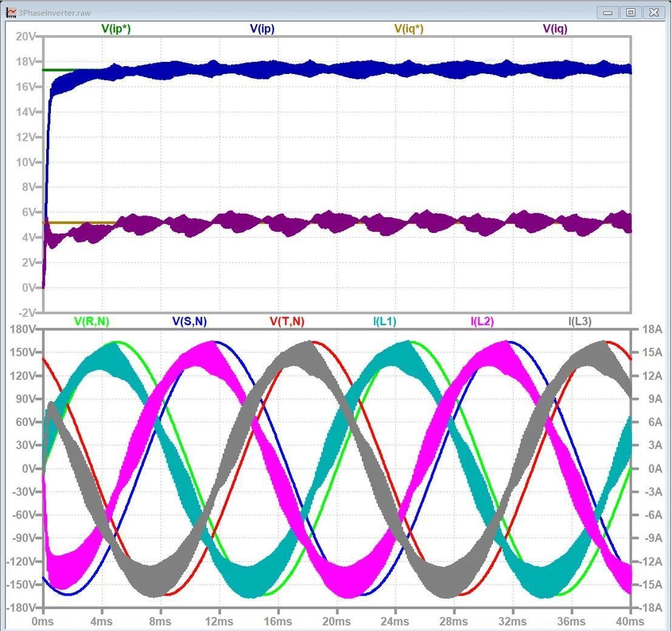Viewport: 672px width, 631px height.
Task: Select the I(L1) trace label
Action: point(385,322)
